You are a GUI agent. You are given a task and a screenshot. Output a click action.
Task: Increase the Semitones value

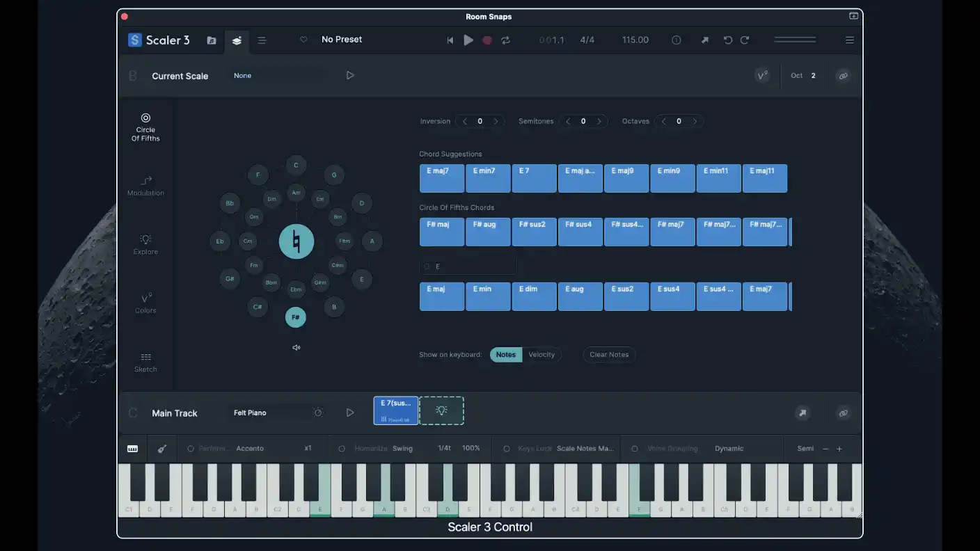tap(599, 121)
